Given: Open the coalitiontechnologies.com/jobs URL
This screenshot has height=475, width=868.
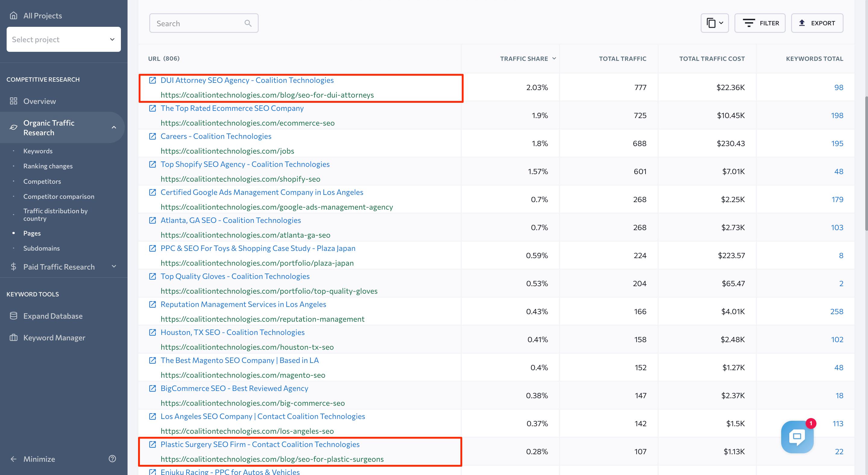Looking at the screenshot, I should [x=227, y=151].
